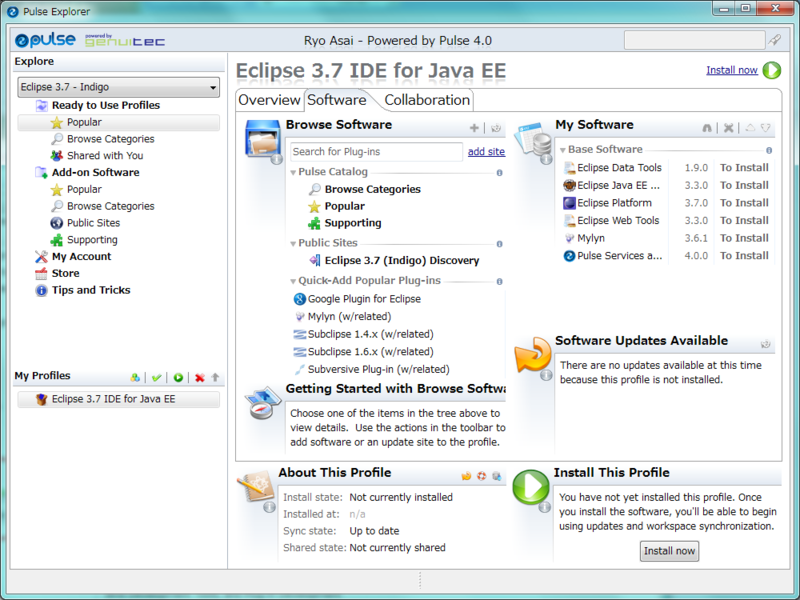Click the large orange Software Updates arrow icon
800x600 pixels.
click(x=533, y=355)
